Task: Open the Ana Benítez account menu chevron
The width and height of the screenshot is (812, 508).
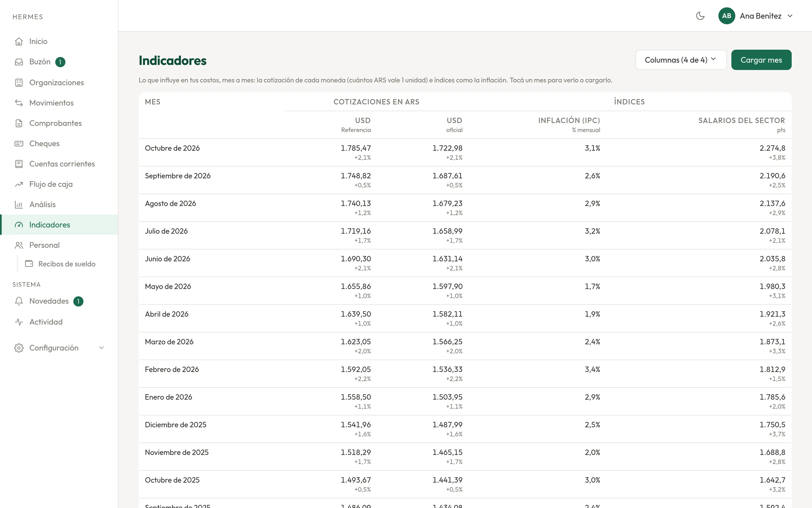Action: [x=790, y=16]
